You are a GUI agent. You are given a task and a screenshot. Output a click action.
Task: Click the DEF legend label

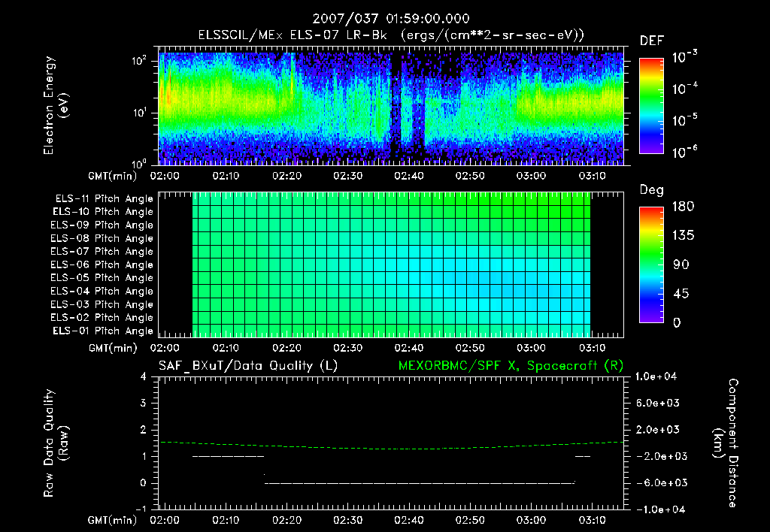tap(652, 41)
